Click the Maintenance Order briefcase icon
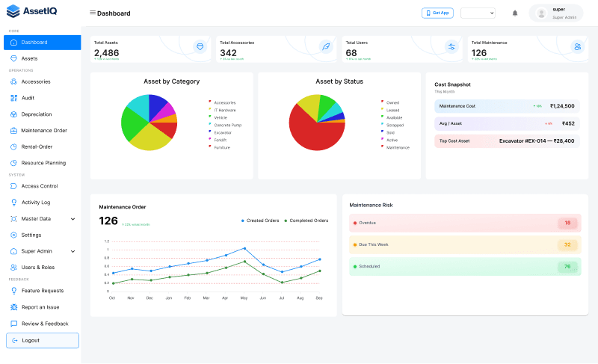The height and width of the screenshot is (364, 598). click(x=13, y=130)
